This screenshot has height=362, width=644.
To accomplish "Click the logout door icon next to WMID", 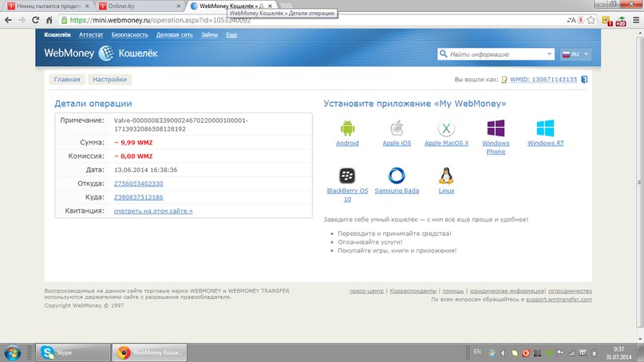I will tap(584, 79).
